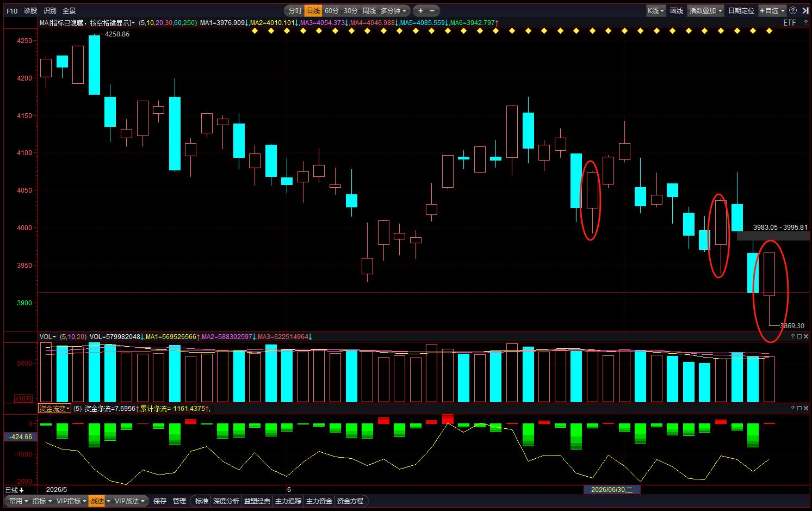The image size is (812, 511).
Task: Open F10 company info
Action: (x=12, y=10)
